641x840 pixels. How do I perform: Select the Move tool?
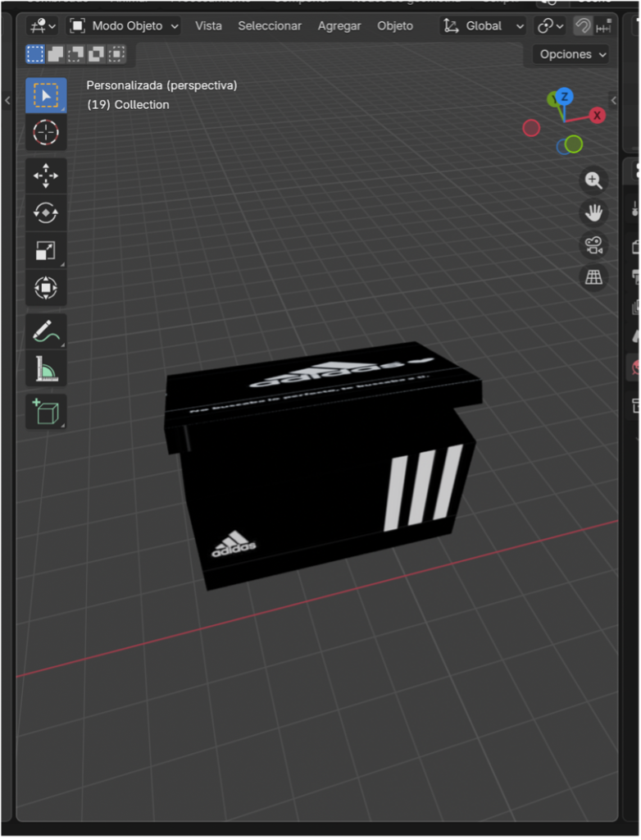coord(46,176)
